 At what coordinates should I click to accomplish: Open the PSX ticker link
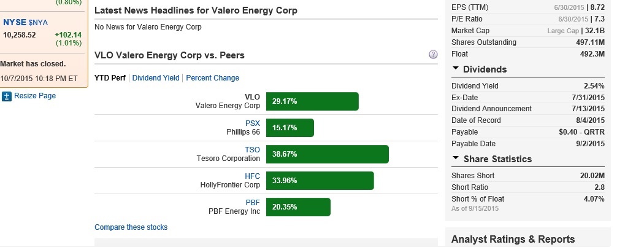(x=253, y=123)
